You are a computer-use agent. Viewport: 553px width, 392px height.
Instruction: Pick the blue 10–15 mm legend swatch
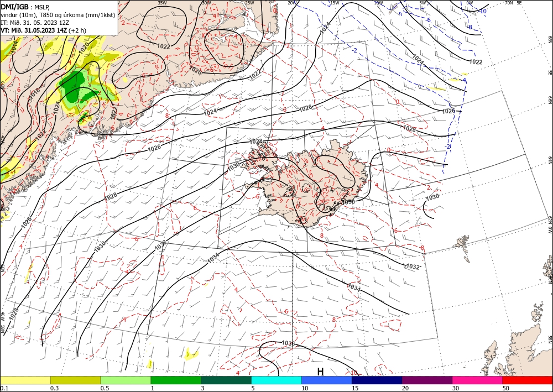point(327,380)
